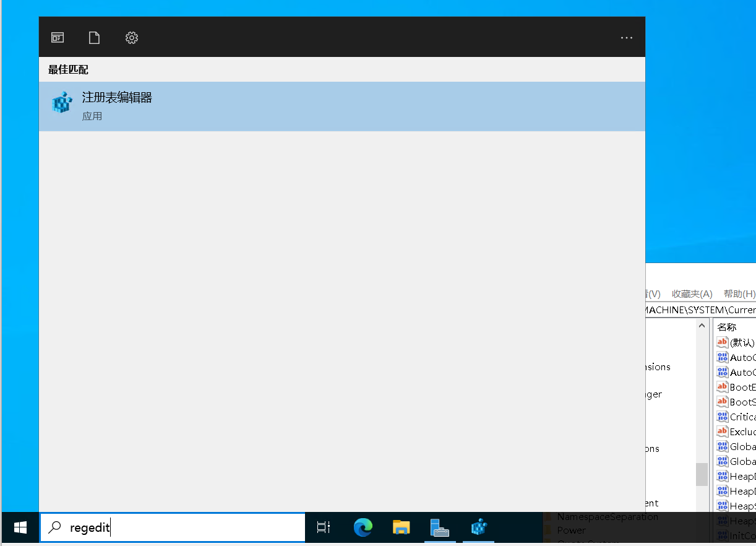The image size is (756, 546).
Task: Filter search results by Apps icon
Action: (x=58, y=38)
